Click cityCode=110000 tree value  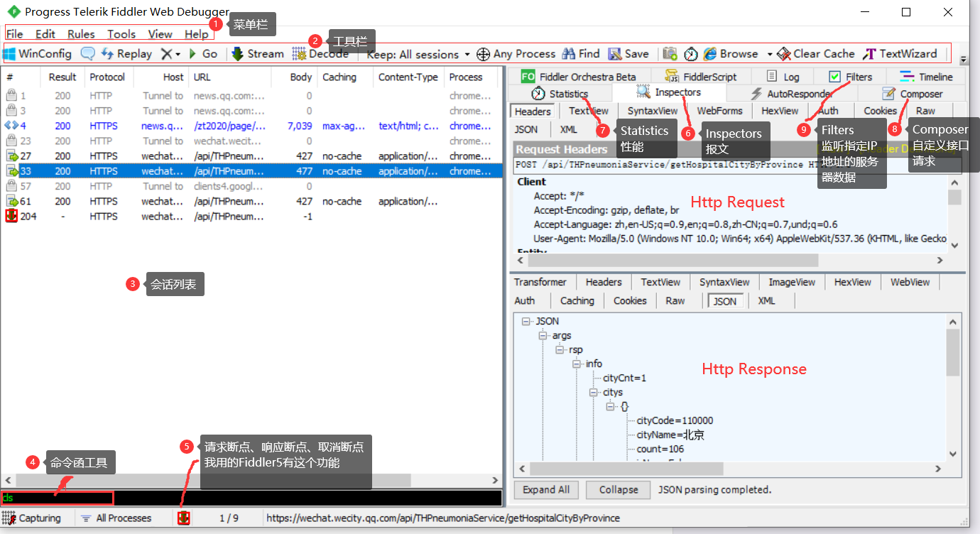tap(675, 421)
